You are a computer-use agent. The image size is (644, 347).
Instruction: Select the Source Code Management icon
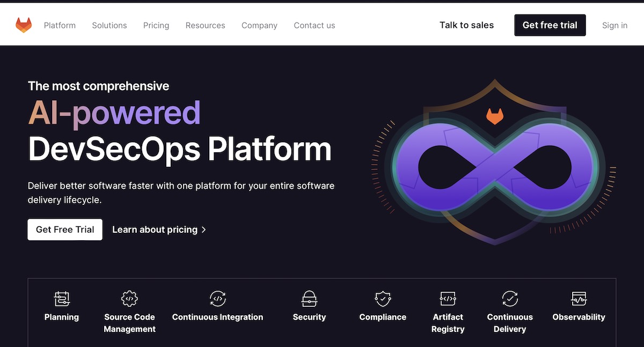(129, 298)
